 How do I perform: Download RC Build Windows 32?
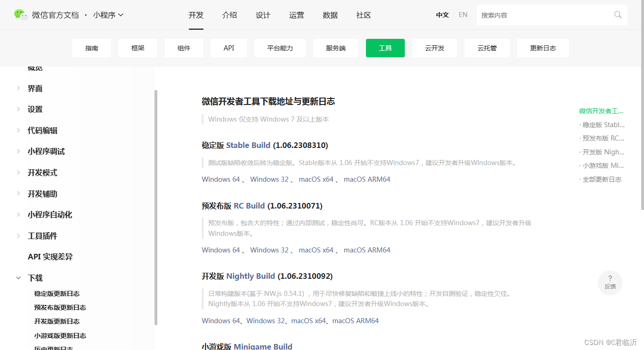(269, 250)
